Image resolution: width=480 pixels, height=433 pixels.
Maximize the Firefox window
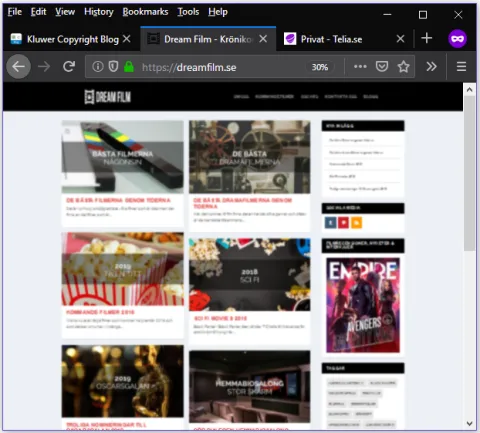point(423,15)
